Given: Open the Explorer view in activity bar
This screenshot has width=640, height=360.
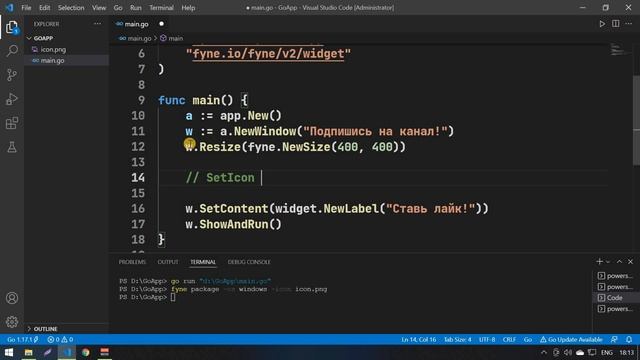Looking at the screenshot, I should [x=12, y=27].
